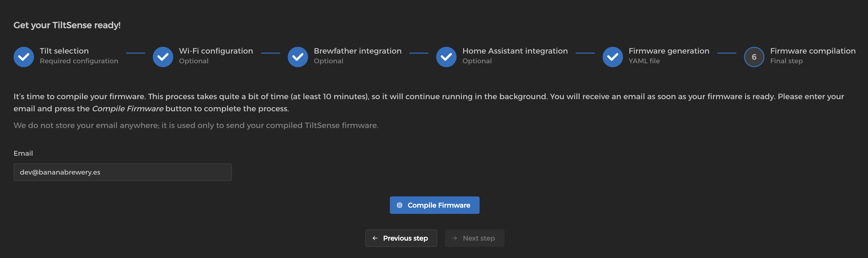This screenshot has height=258, width=868.
Task: Start compiling with the Compile Firmware button
Action: click(435, 205)
